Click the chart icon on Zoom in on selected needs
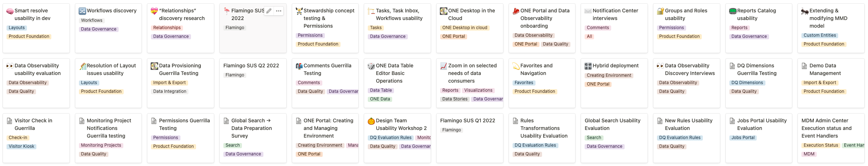The image size is (868, 166). point(443,66)
